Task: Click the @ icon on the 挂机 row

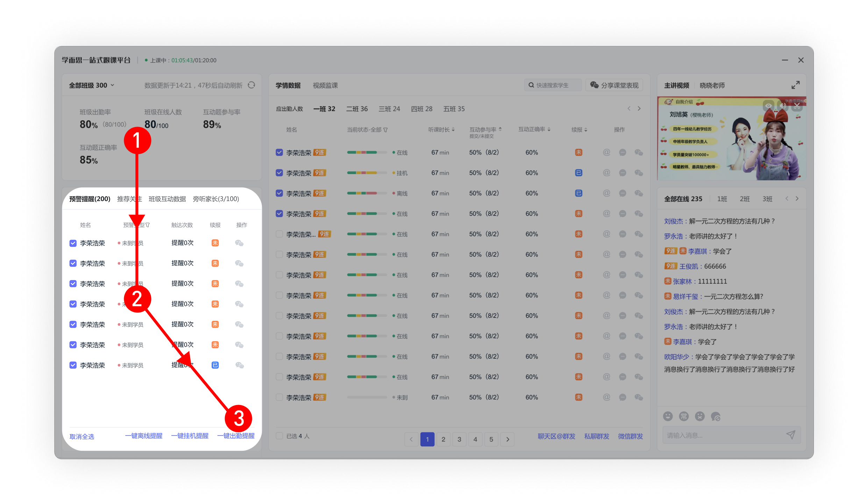Action: tap(606, 172)
